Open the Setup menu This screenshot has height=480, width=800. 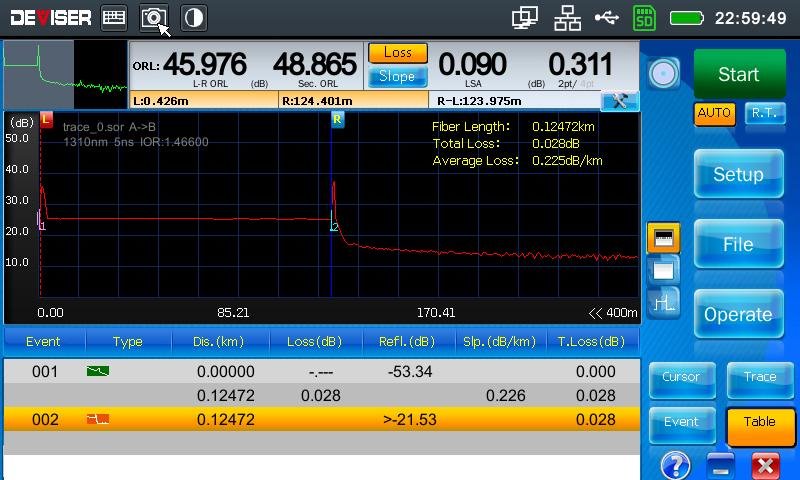click(x=738, y=174)
